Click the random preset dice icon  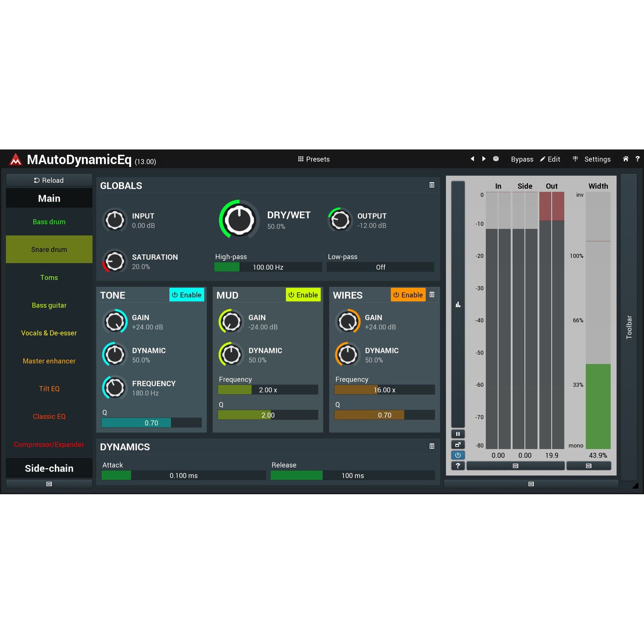tap(496, 159)
